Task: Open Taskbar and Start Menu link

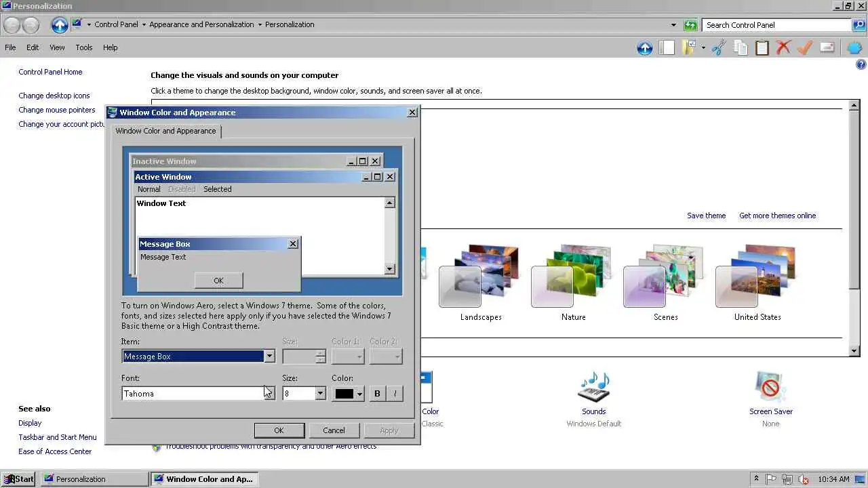Action: click(58, 437)
